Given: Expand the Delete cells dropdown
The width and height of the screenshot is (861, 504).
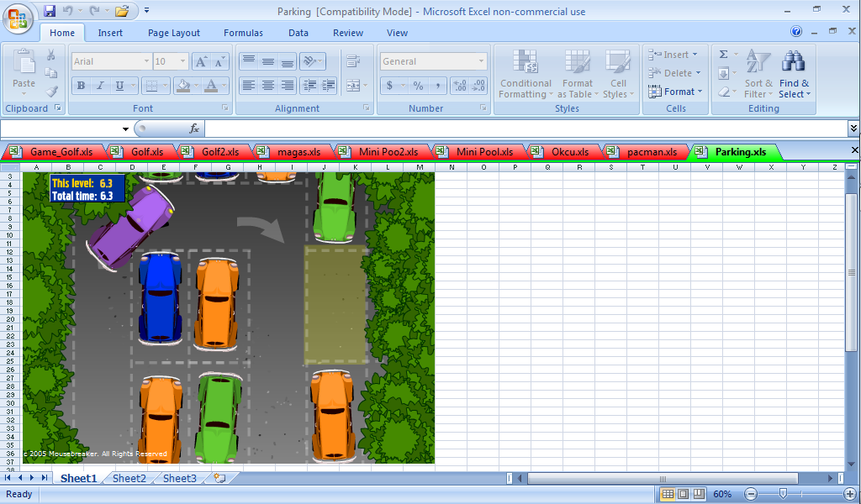Looking at the screenshot, I should pos(699,73).
